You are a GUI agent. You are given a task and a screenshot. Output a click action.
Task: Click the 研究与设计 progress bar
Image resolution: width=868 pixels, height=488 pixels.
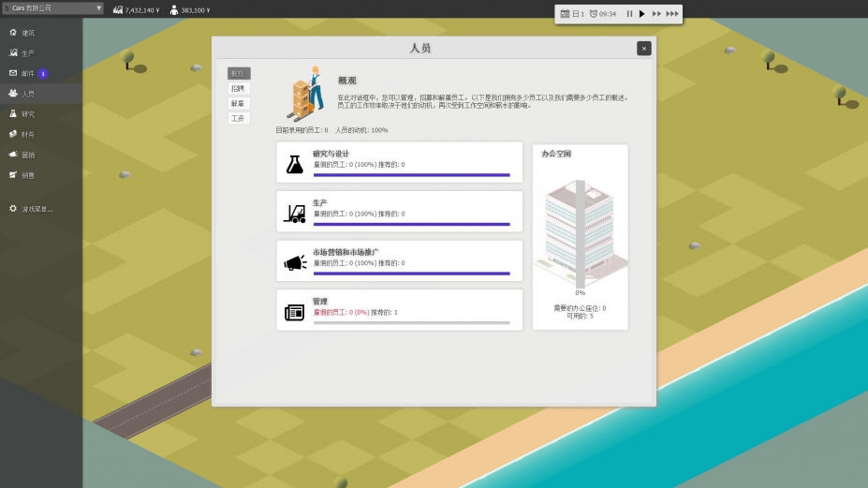(411, 175)
